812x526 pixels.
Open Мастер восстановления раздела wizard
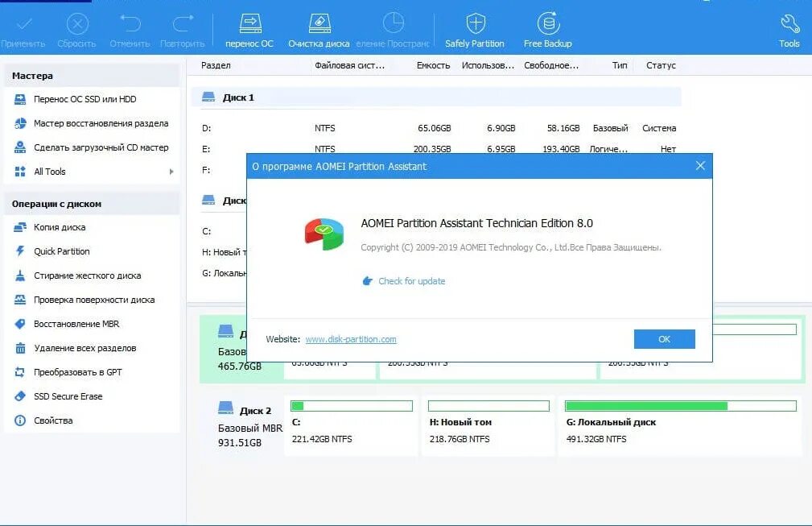pyautogui.click(x=92, y=123)
